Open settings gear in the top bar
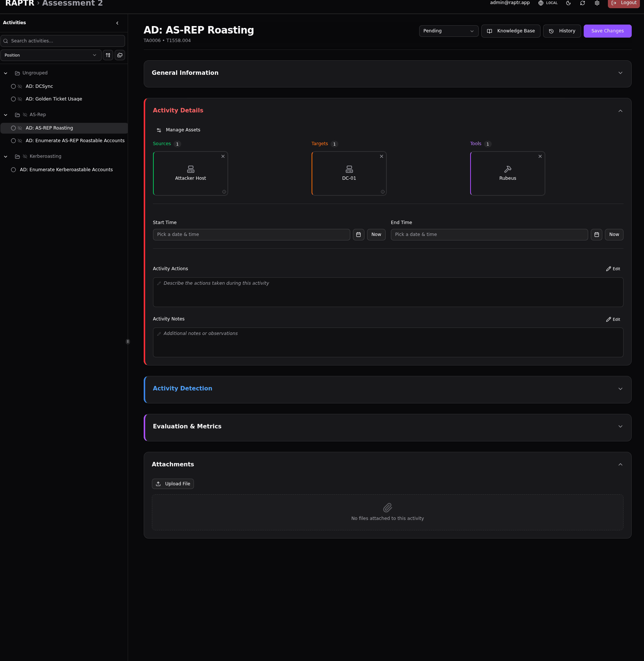This screenshot has height=661, width=644. pos(597,3)
